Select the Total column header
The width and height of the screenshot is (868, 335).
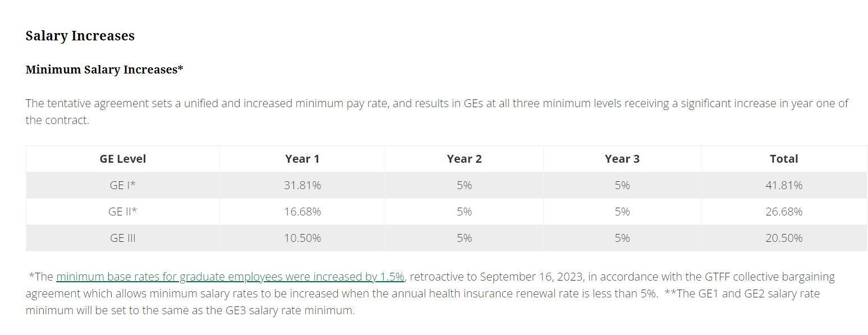[784, 159]
